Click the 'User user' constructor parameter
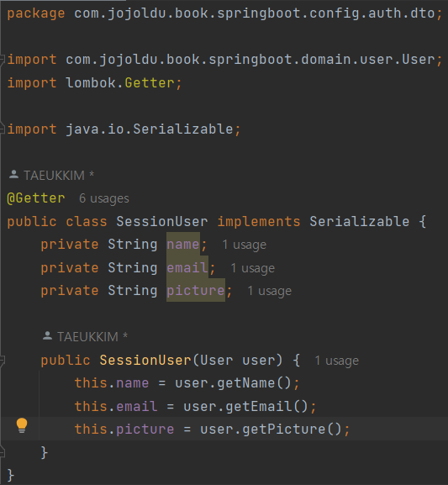This screenshot has width=448, height=485. [x=237, y=361]
